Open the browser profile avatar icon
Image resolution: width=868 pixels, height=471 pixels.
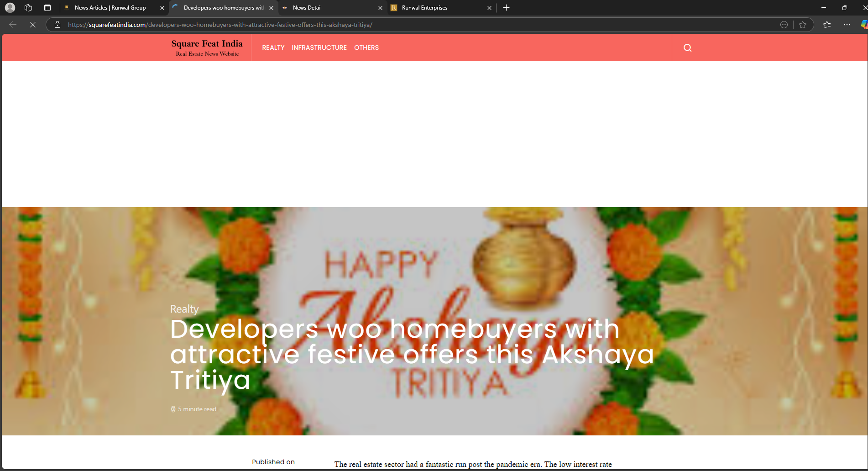tap(10, 8)
